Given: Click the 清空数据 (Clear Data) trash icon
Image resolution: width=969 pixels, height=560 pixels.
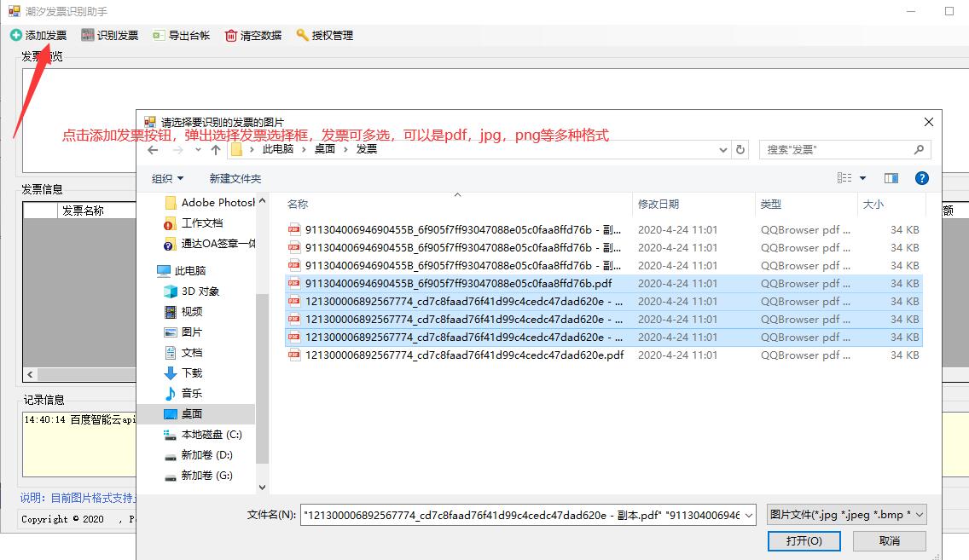Looking at the screenshot, I should (x=231, y=35).
